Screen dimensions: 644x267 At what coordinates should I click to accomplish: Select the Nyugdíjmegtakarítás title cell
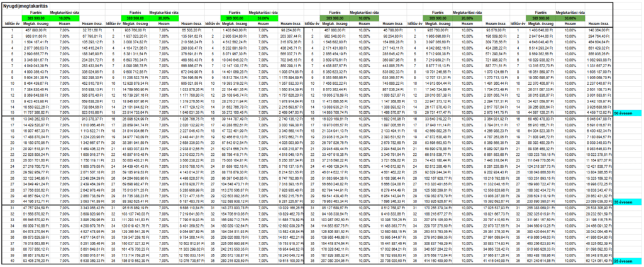coord(28,5)
